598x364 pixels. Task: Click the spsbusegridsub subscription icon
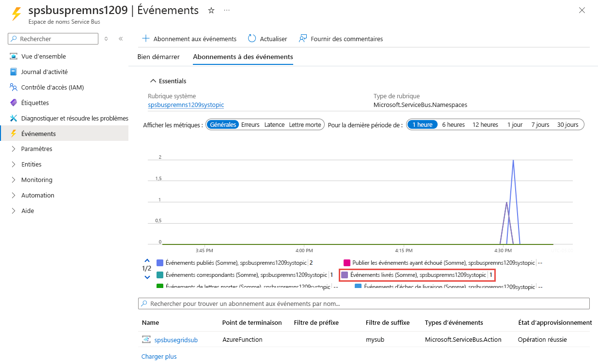(146, 339)
